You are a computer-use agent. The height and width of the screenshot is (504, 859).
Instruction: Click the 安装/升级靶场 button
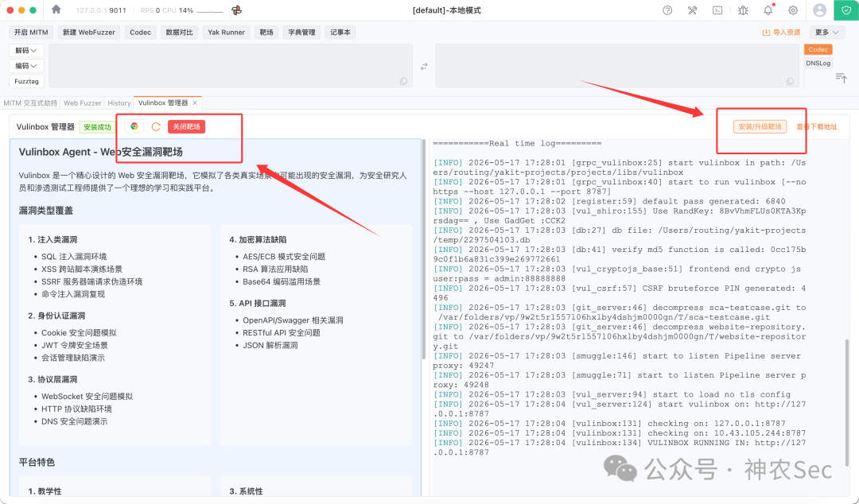point(760,126)
